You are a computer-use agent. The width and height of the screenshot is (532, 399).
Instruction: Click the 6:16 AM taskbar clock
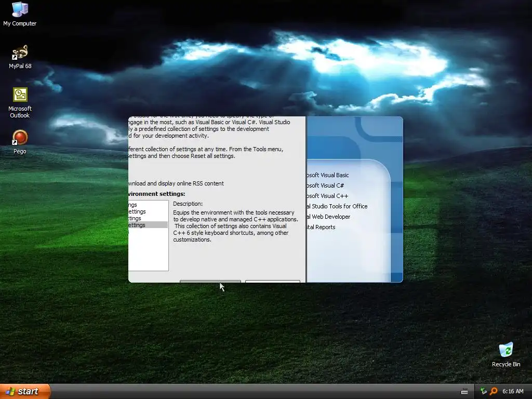[x=513, y=391]
